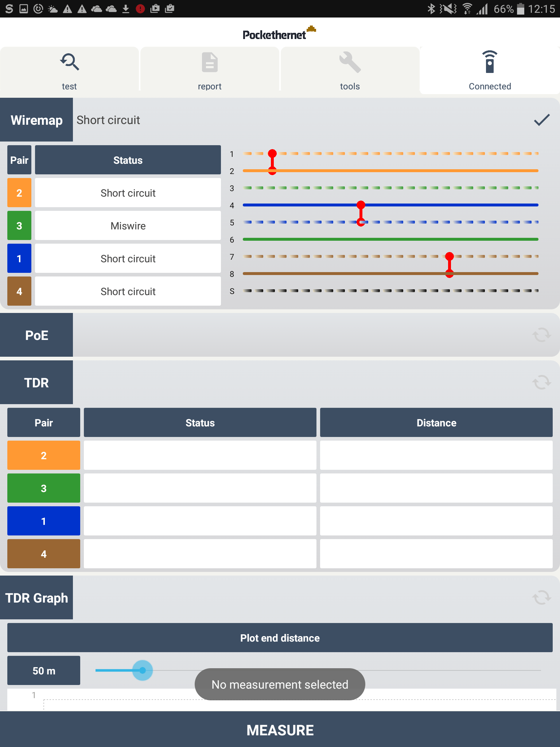Open the tools tab
Image resolution: width=560 pixels, height=747 pixels.
click(350, 69)
